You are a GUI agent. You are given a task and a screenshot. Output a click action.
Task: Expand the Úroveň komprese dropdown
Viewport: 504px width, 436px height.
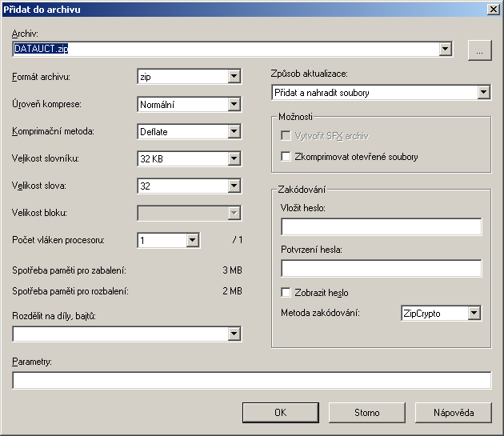(234, 104)
